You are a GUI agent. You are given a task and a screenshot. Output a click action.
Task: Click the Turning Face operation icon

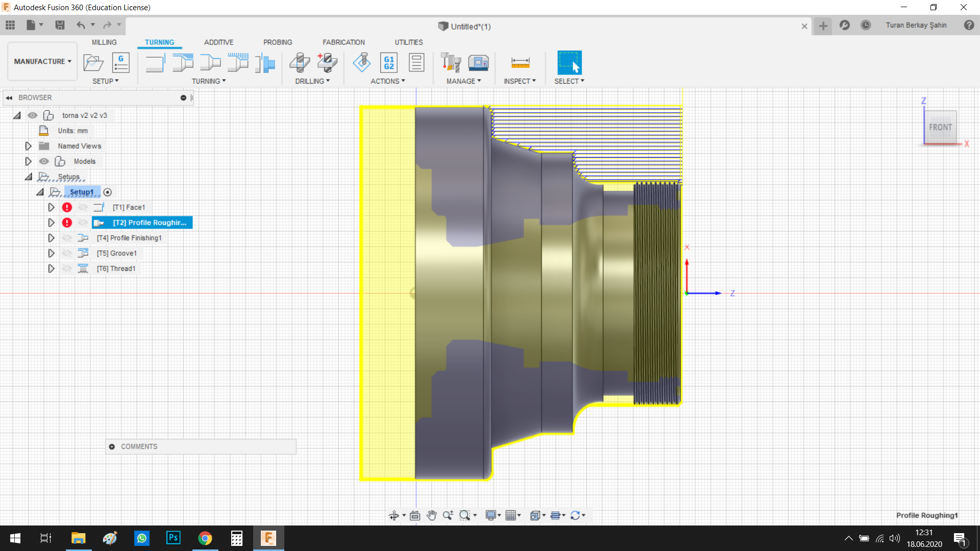click(155, 63)
